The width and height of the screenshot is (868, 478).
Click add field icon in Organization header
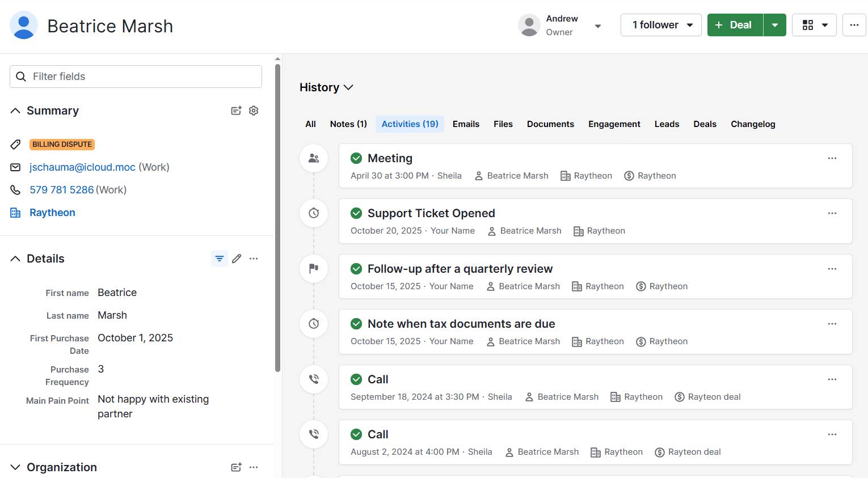pos(236,467)
